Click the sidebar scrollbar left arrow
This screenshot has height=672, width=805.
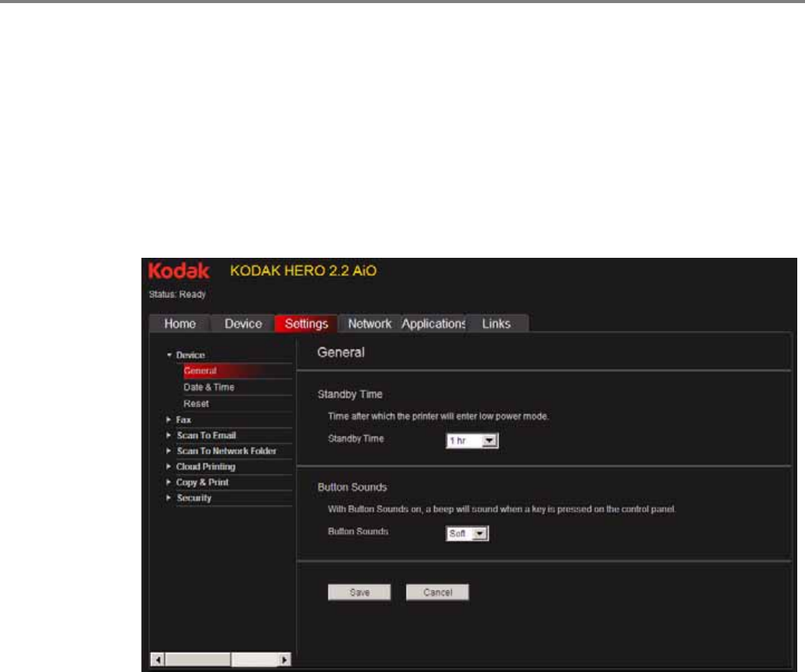(x=158, y=659)
